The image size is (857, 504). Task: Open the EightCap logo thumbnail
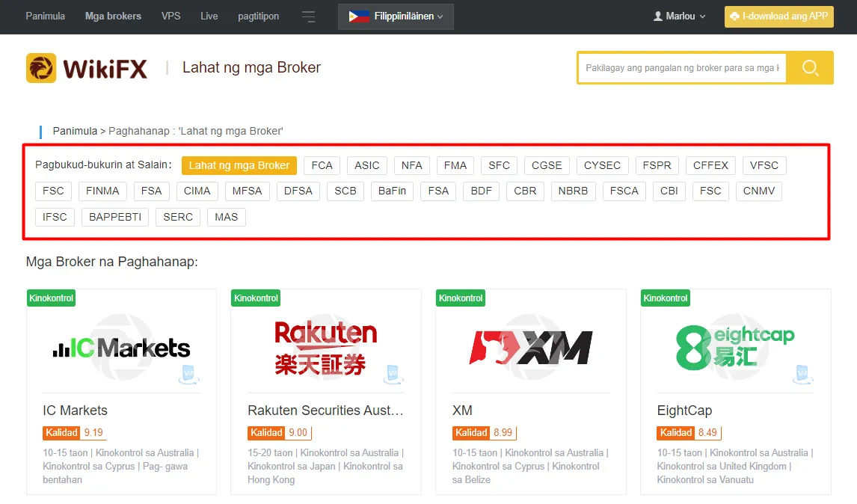tap(735, 348)
